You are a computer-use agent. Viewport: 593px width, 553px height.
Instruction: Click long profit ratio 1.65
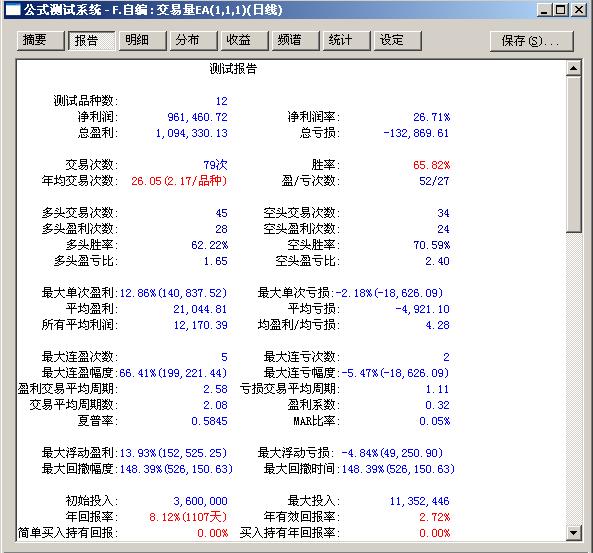[216, 261]
